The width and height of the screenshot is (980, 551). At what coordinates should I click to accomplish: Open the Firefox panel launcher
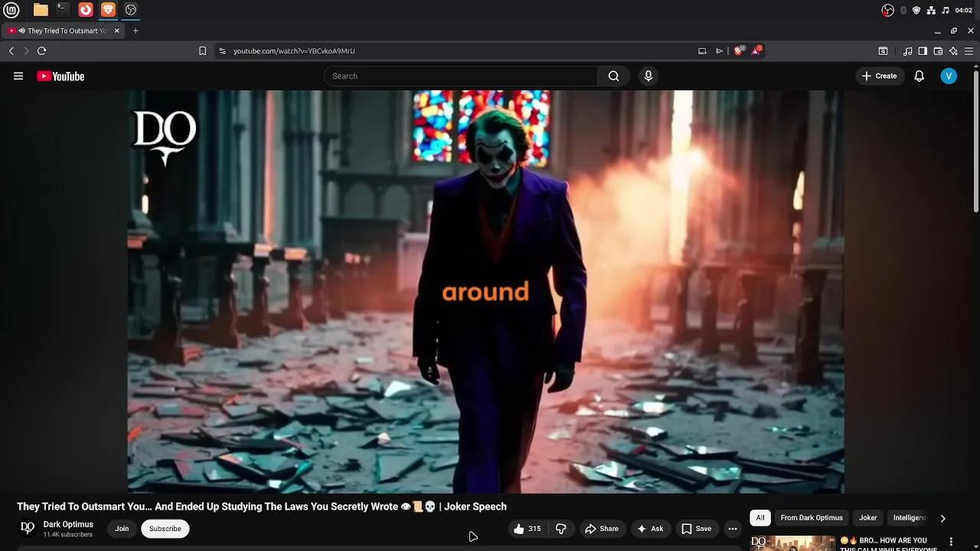click(x=86, y=10)
